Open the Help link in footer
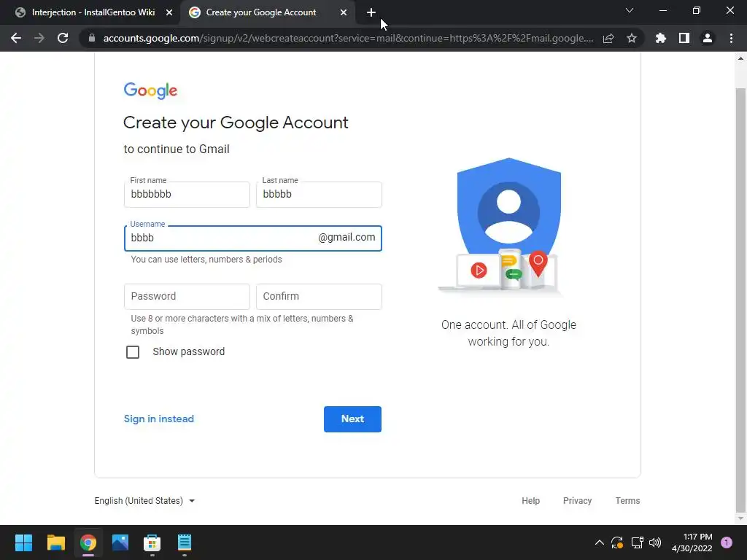This screenshot has width=747, height=560. pyautogui.click(x=530, y=500)
